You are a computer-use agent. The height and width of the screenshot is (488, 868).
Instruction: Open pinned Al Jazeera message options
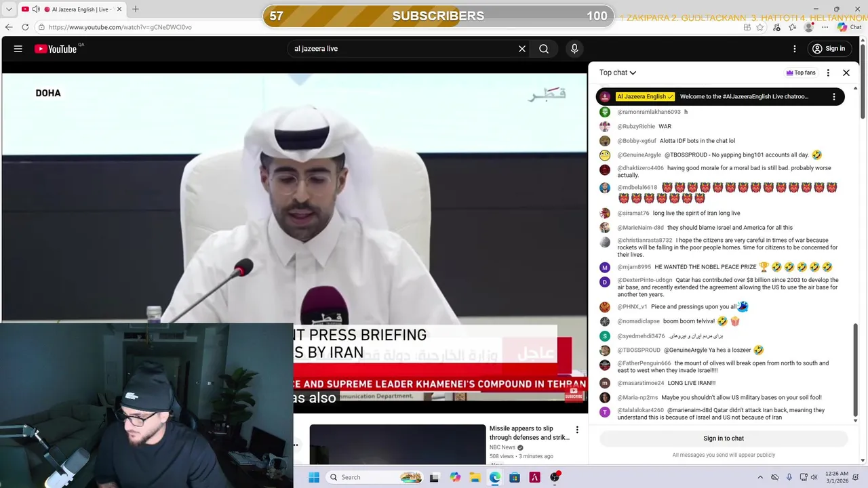coord(834,97)
